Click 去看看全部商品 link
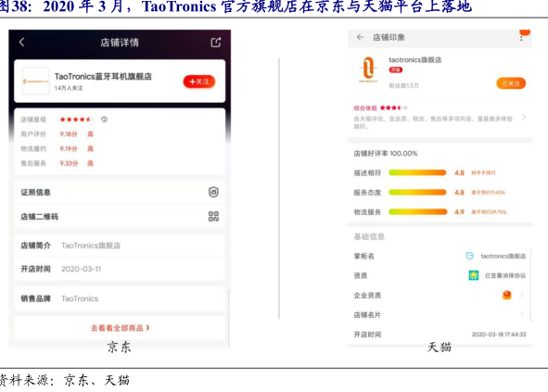 tap(120, 328)
